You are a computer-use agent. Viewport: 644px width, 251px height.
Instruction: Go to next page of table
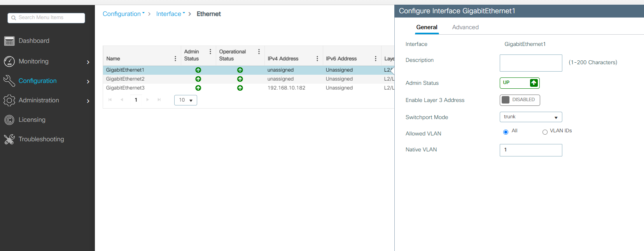tap(147, 100)
